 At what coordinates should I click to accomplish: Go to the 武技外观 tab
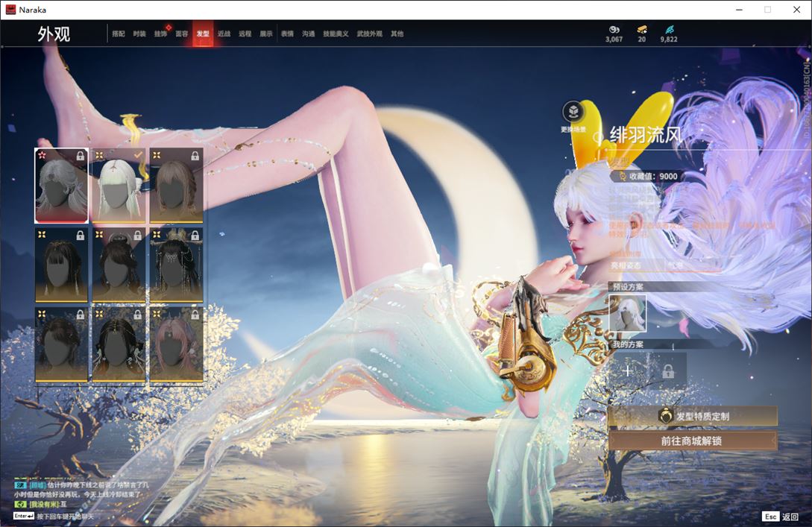(x=369, y=34)
